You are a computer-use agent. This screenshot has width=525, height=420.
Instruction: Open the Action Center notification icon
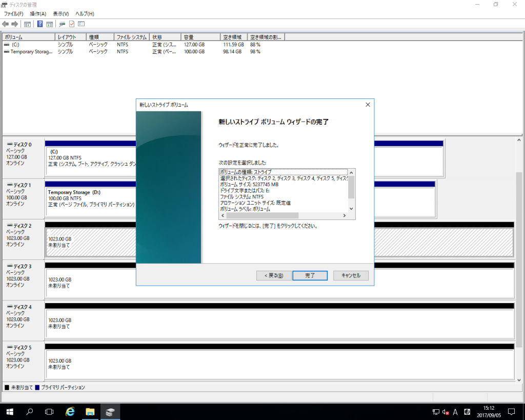[x=511, y=412]
